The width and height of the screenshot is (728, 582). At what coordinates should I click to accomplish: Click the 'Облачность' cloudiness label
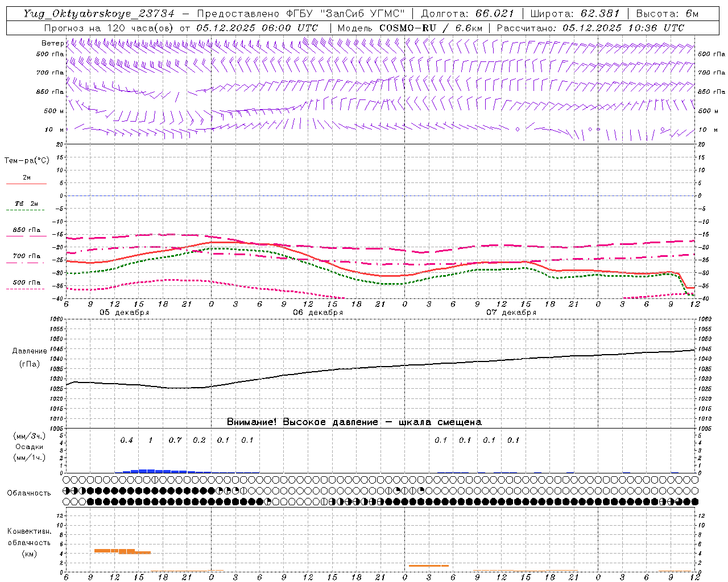[29, 493]
